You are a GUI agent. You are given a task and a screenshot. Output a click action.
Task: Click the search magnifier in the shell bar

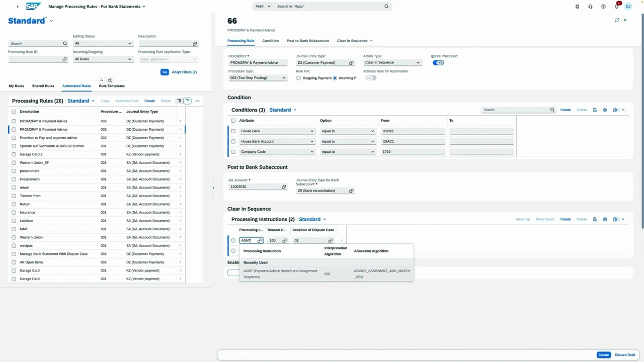click(386, 7)
